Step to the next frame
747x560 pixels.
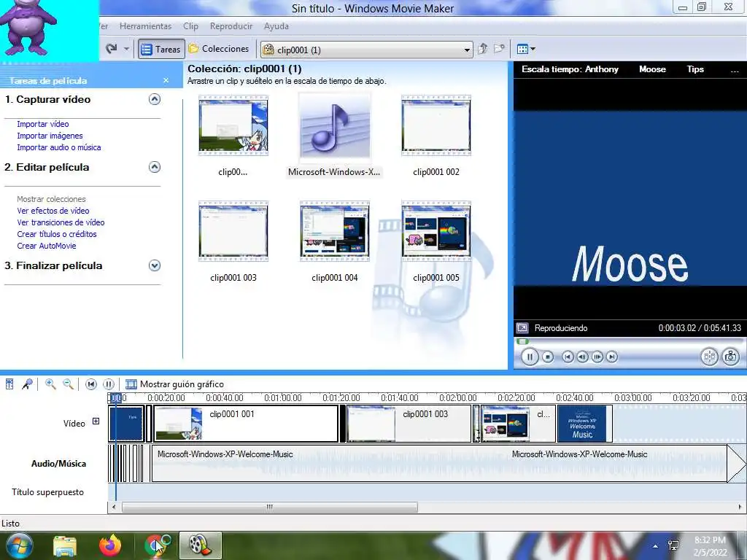(597, 357)
